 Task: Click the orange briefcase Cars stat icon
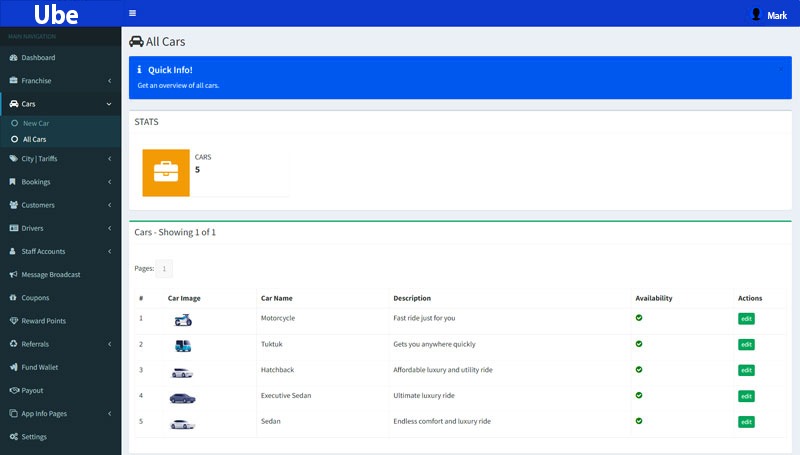tap(166, 172)
